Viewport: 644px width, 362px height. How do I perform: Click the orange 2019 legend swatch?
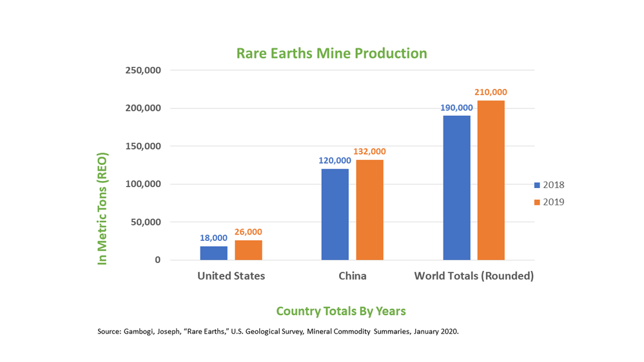pos(537,202)
